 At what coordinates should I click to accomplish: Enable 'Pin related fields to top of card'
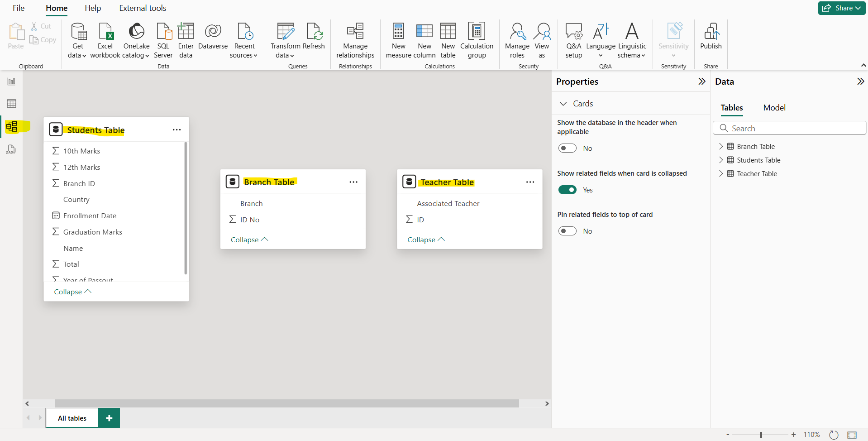567,231
